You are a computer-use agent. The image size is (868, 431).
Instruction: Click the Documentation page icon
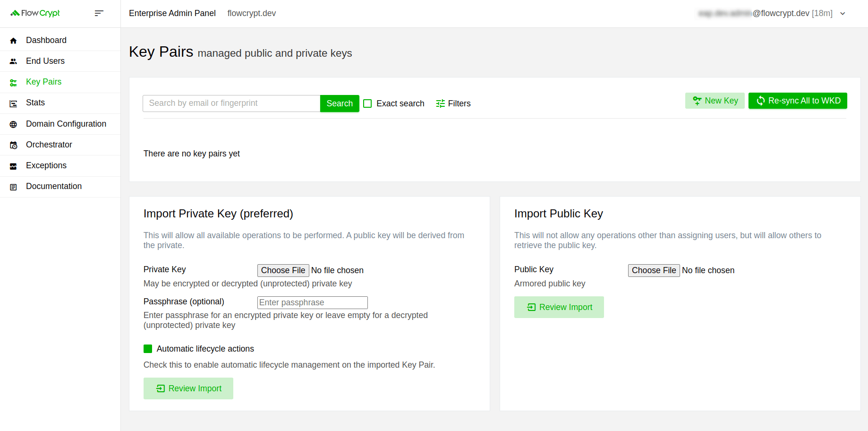13,187
